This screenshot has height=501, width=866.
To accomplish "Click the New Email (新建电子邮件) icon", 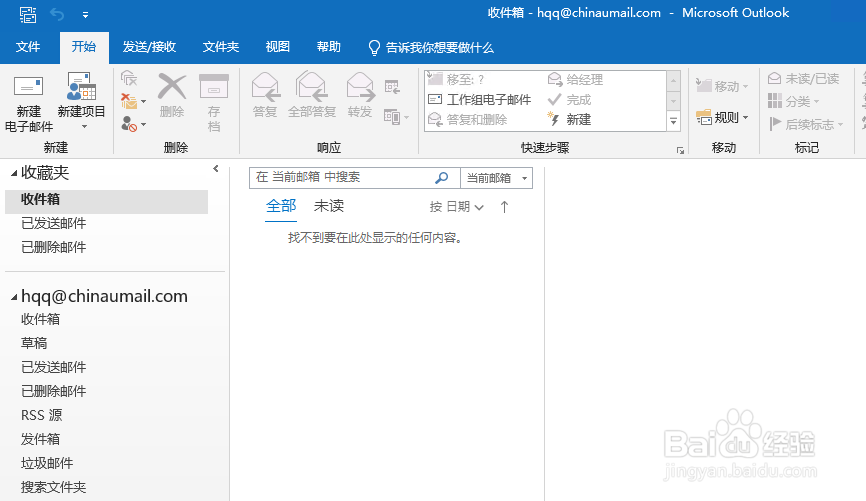I will pos(28,87).
